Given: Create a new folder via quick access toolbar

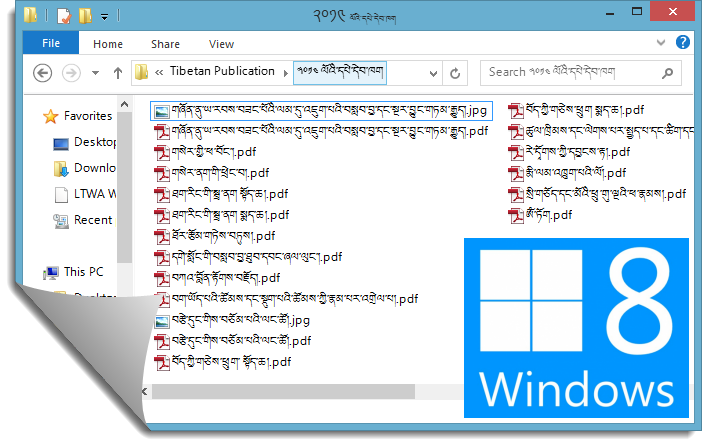Looking at the screenshot, I should pos(85,16).
